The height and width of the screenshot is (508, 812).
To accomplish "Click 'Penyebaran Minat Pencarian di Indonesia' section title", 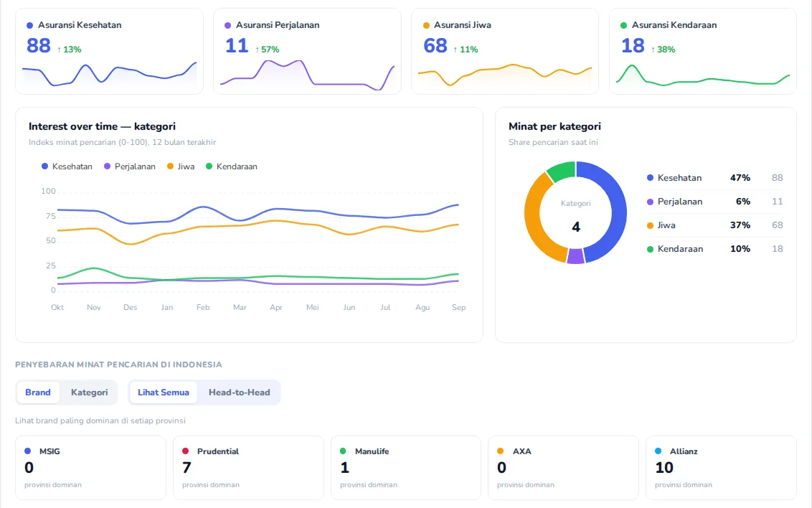I will click(x=118, y=364).
